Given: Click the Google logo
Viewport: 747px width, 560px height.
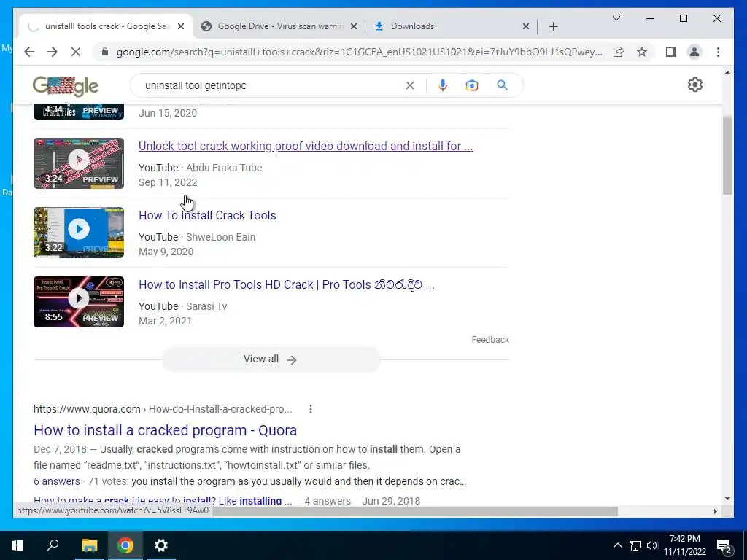Looking at the screenshot, I should [65, 86].
